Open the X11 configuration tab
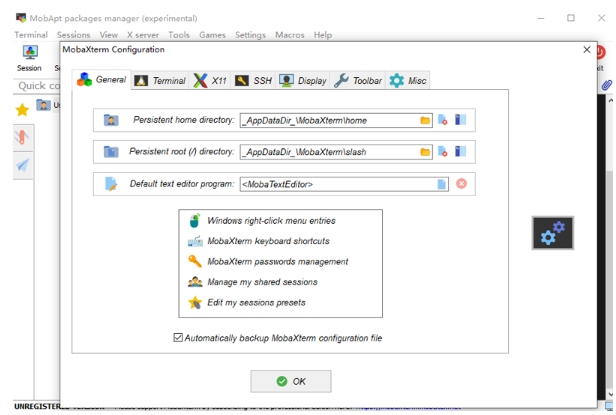 [x=210, y=81]
